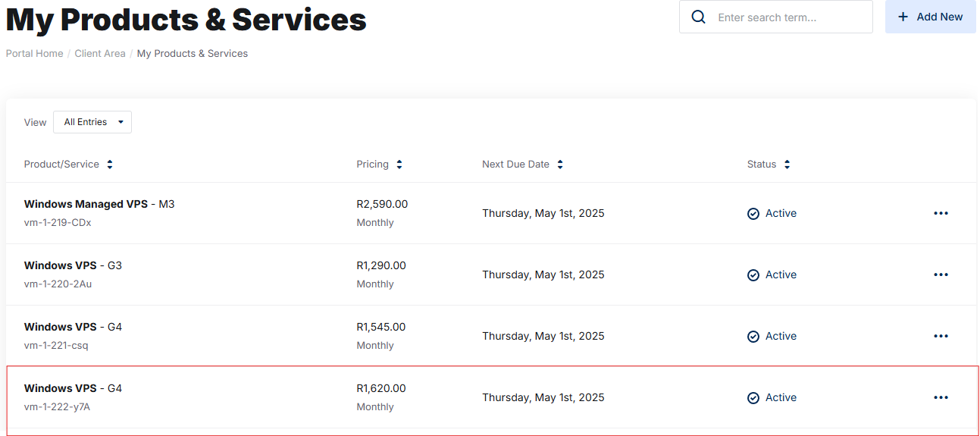
Task: Go to Client Area breadcrumb
Action: (100, 54)
